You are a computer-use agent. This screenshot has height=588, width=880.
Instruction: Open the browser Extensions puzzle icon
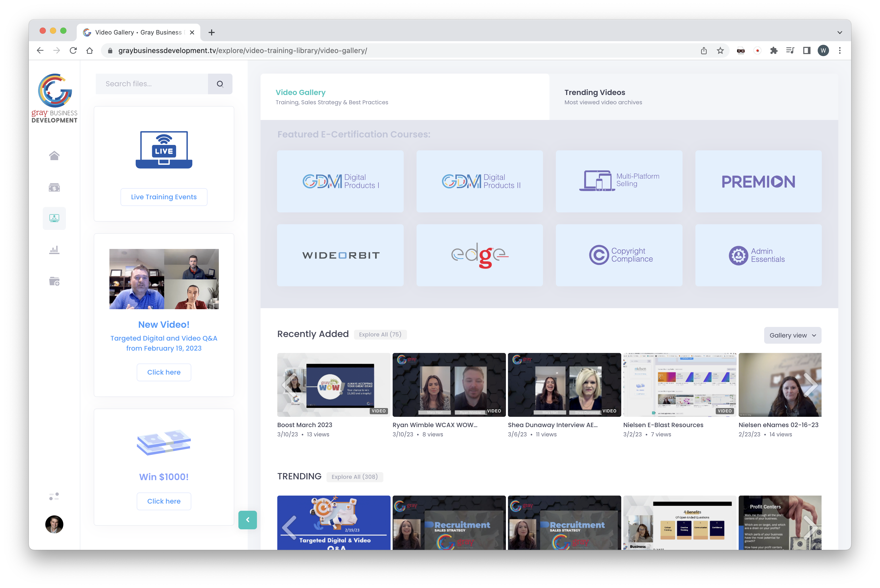[x=773, y=51]
